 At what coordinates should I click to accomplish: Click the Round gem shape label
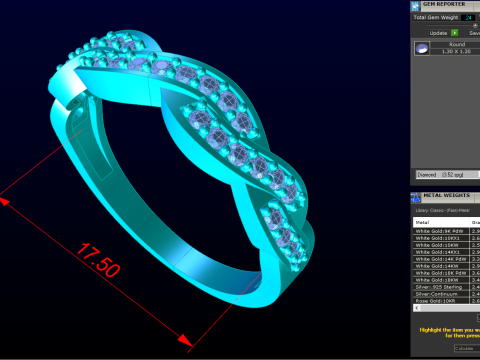457,44
